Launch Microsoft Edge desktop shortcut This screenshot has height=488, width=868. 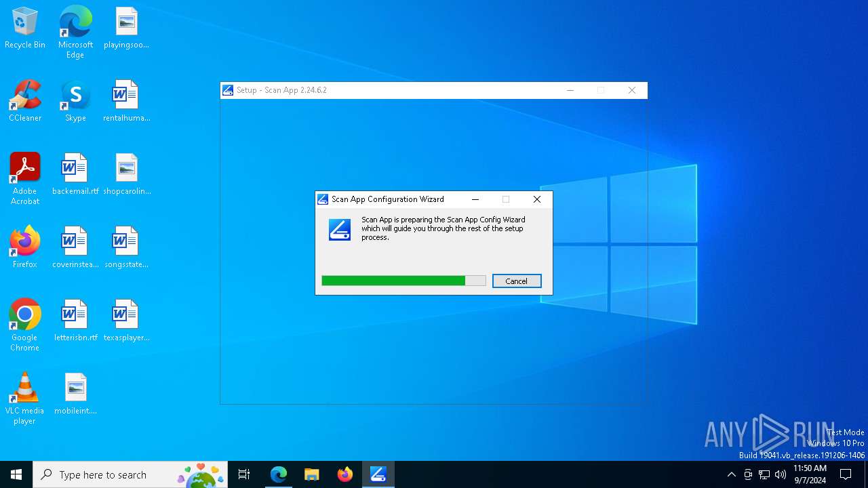[x=75, y=33]
